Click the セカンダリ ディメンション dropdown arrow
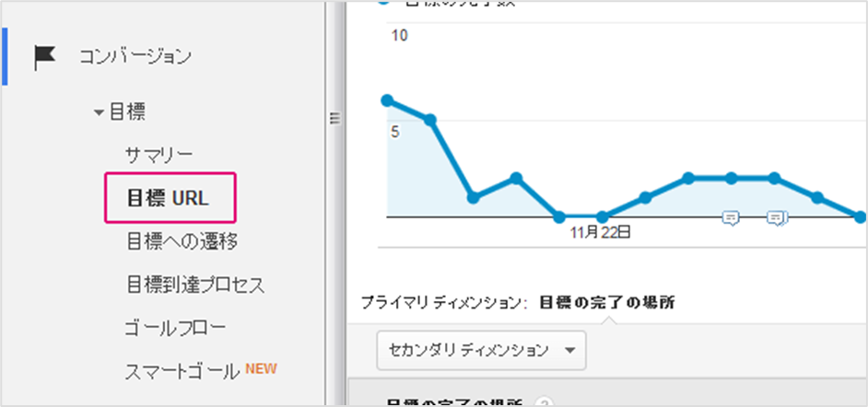868x407 pixels. click(569, 351)
